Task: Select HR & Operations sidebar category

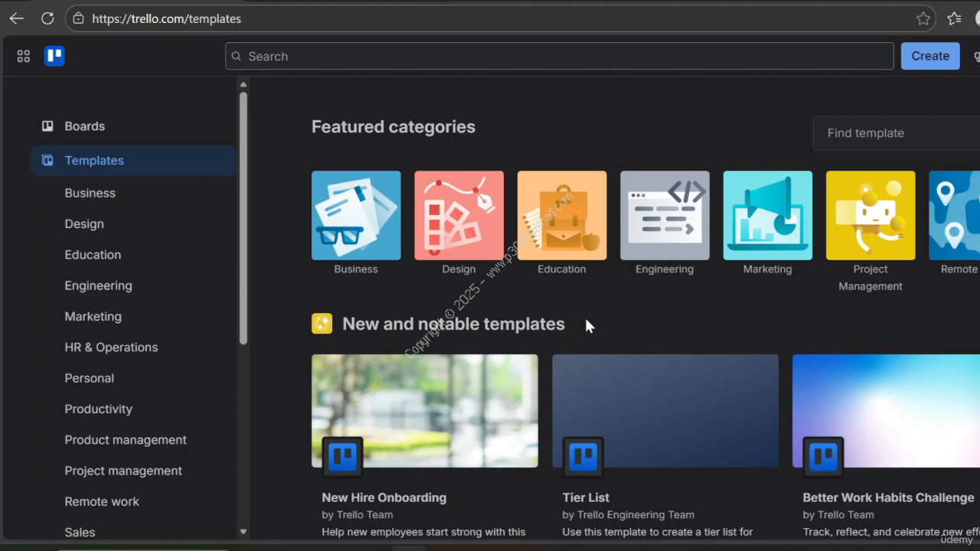Action: pyautogui.click(x=111, y=347)
